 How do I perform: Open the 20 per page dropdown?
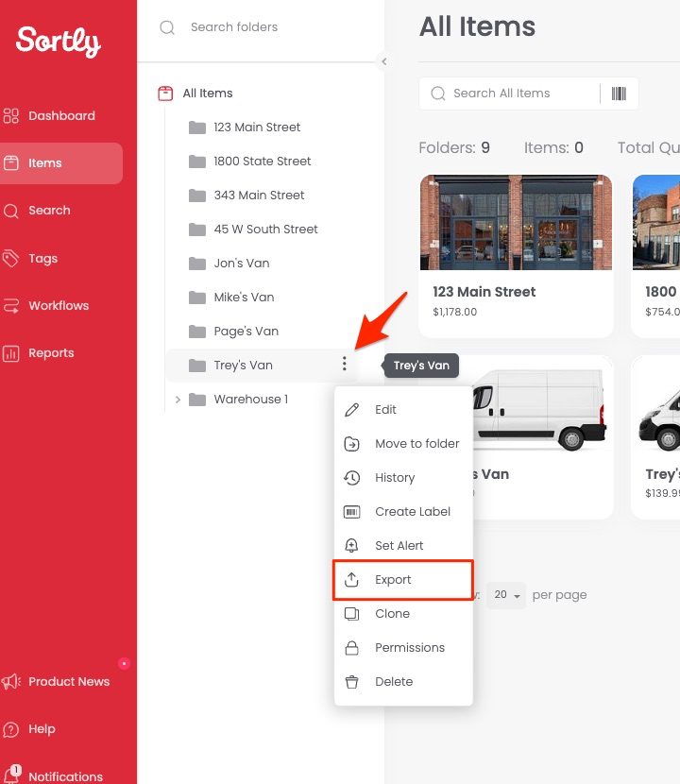[x=506, y=595]
